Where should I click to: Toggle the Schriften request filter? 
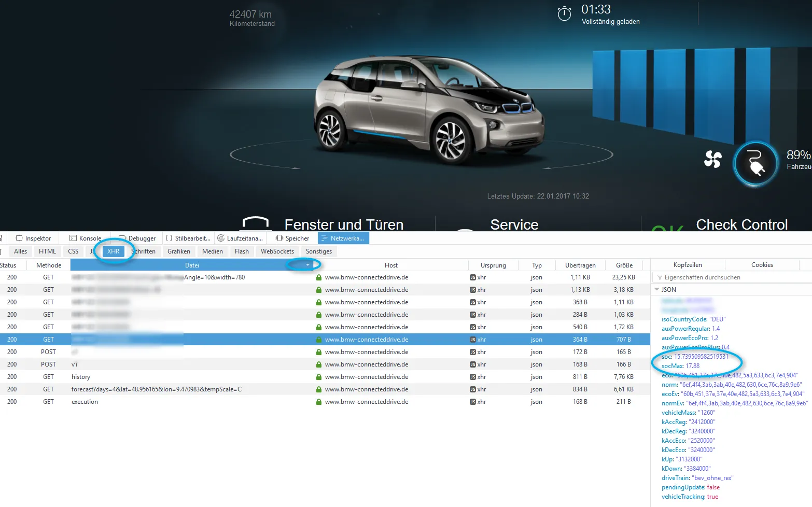pyautogui.click(x=143, y=251)
